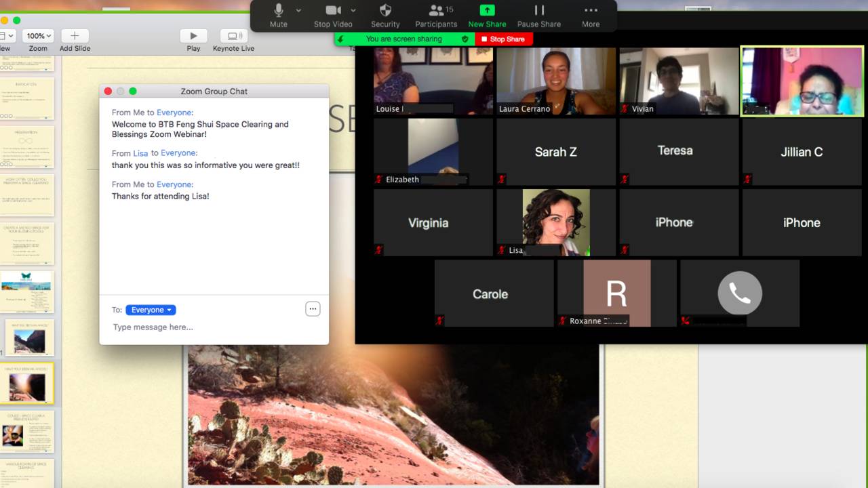Image resolution: width=868 pixels, height=488 pixels.
Task: Click the muted mic indicator on Lisa's tile
Action: 502,250
